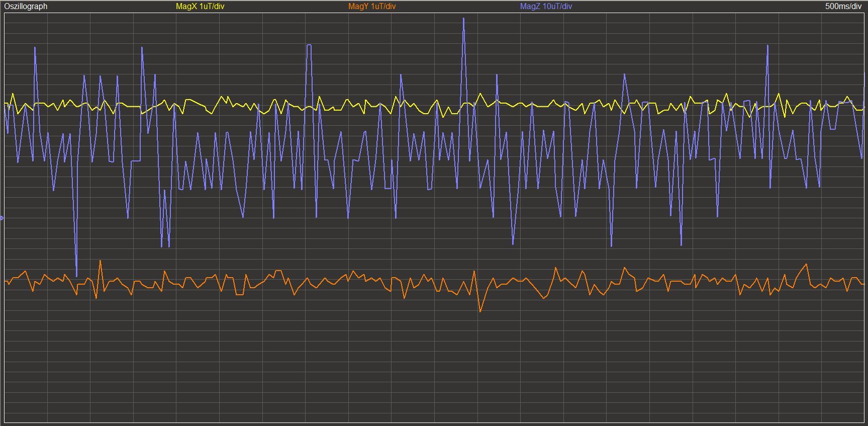The width and height of the screenshot is (868, 426).
Task: Select the MagX 1uT/div channel label
Action: [x=200, y=7]
